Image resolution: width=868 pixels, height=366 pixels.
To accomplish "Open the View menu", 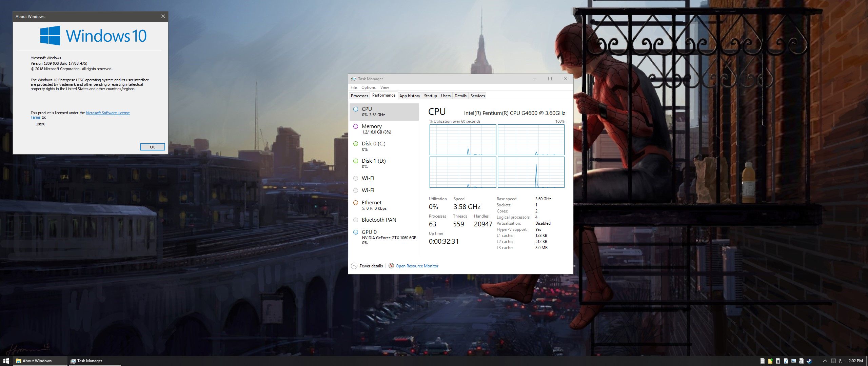I will point(384,87).
